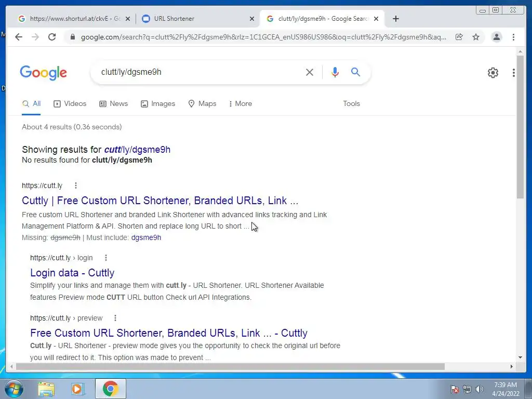Open options dots next to cutt.ly › preview

[x=115, y=318]
